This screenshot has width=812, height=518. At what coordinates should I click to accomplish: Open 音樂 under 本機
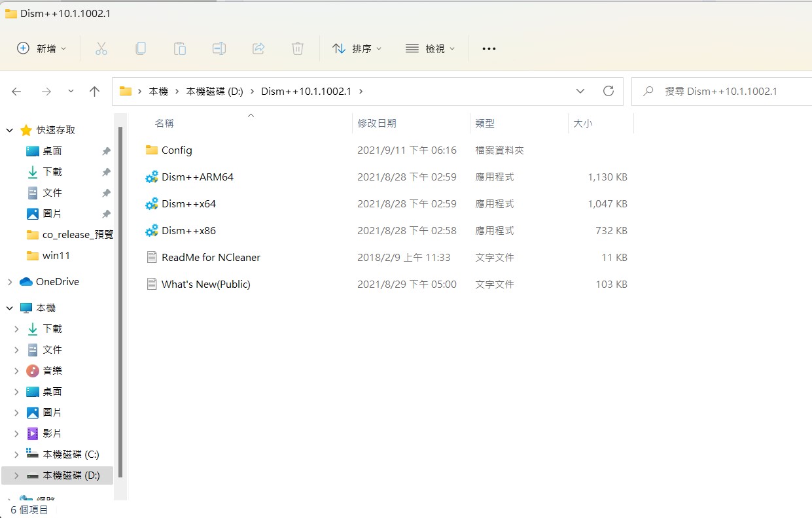(52, 370)
